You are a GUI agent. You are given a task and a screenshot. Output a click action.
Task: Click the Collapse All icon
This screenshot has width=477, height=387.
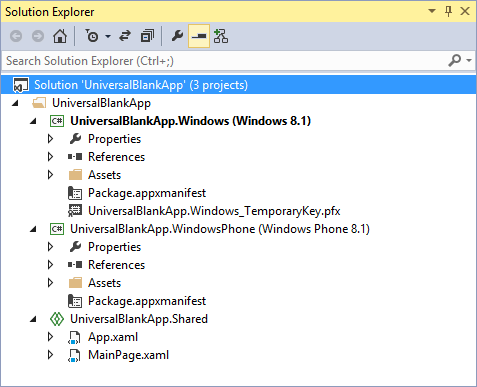click(147, 36)
